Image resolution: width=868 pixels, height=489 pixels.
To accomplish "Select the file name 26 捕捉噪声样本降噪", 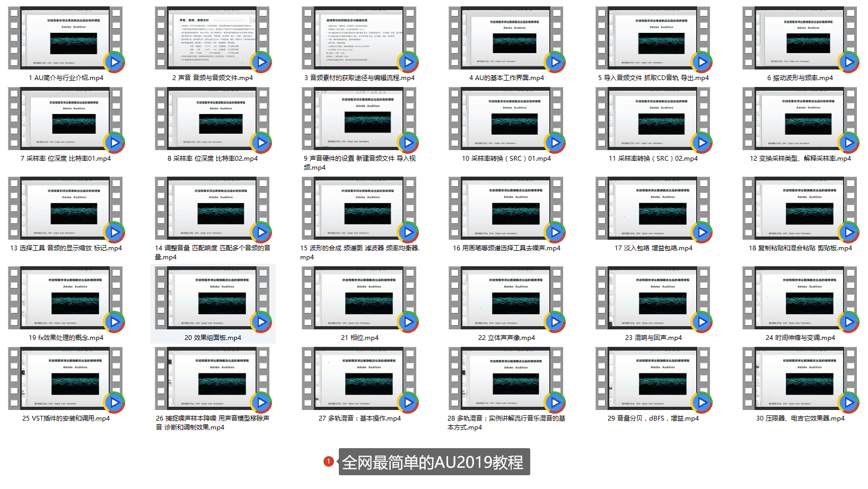I will point(213,422).
